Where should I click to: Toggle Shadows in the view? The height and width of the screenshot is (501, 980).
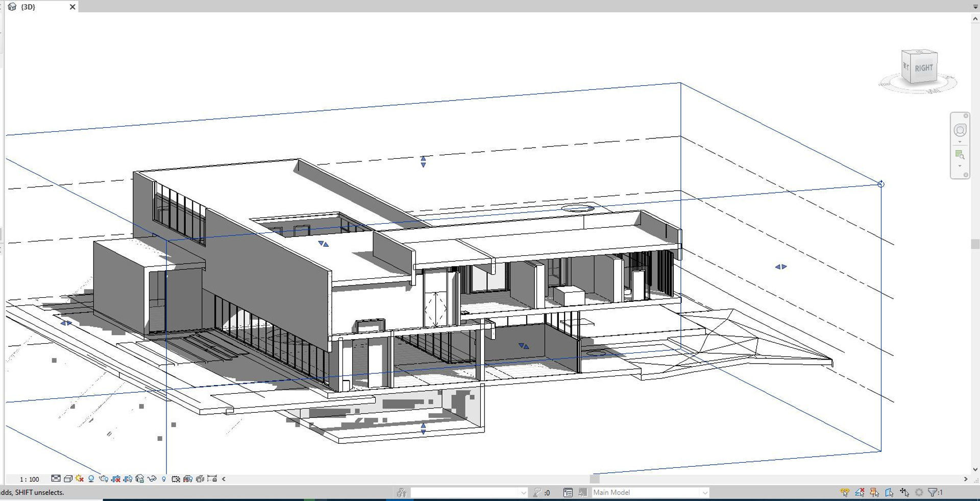(91, 479)
